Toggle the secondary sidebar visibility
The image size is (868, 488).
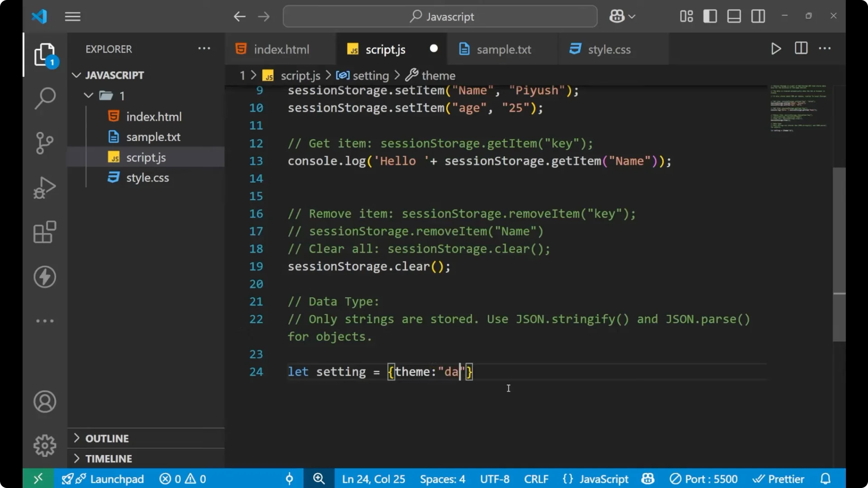(x=758, y=16)
